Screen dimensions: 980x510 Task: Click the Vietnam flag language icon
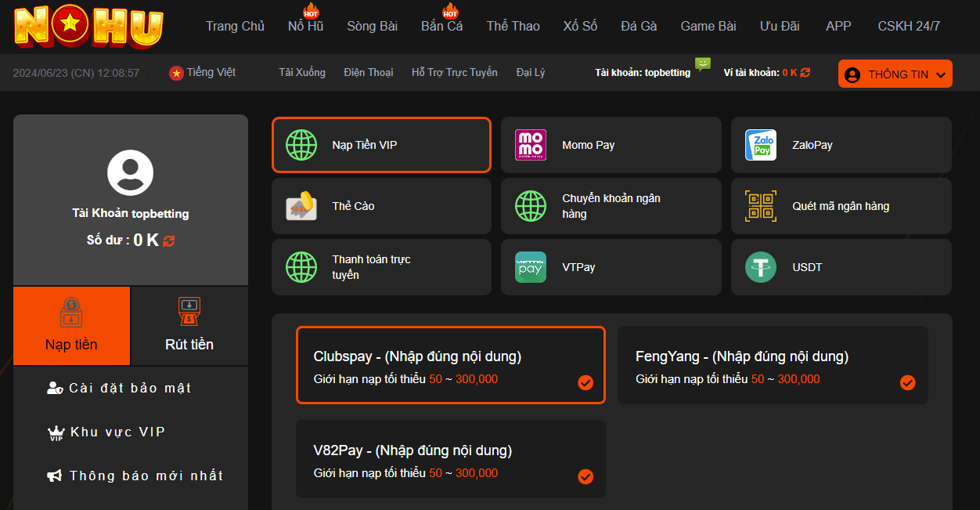point(176,73)
